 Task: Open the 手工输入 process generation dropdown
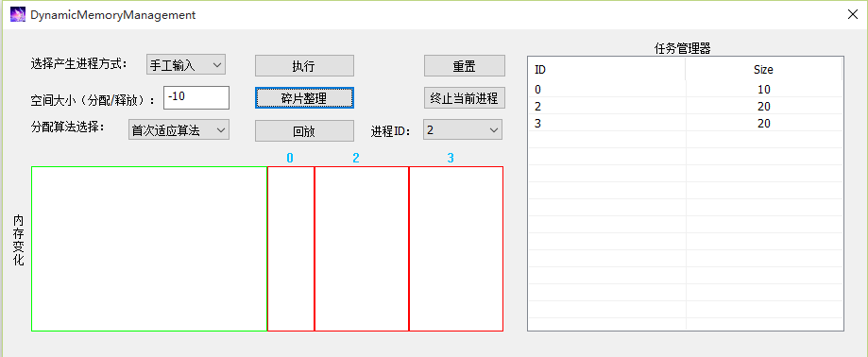click(186, 65)
